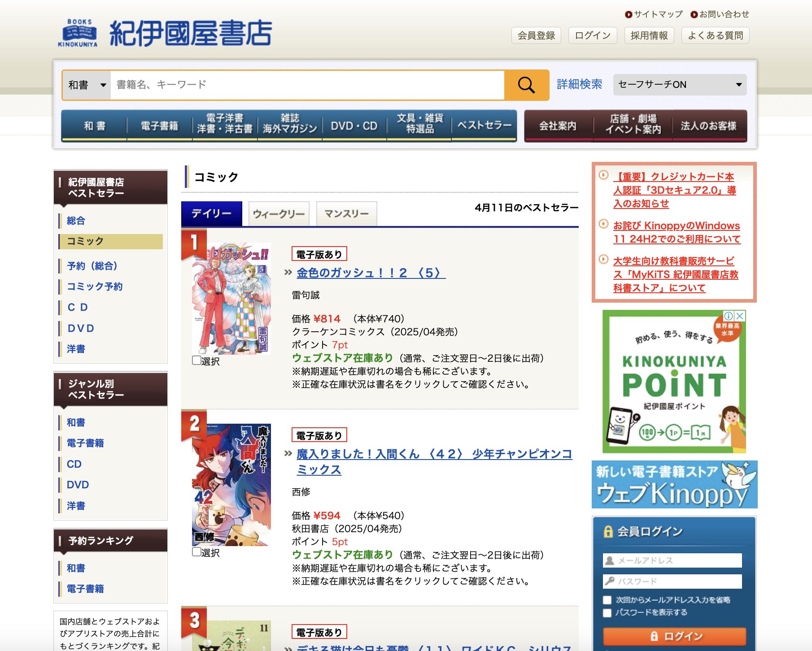Open 洋書 under ジャンル別ベストセラー
Viewport: 812px width, 651px height.
76,506
